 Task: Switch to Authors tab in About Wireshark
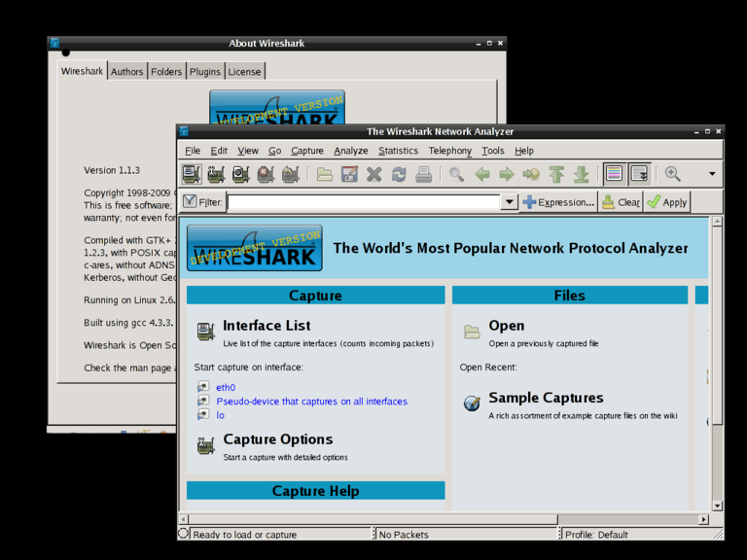click(x=126, y=72)
